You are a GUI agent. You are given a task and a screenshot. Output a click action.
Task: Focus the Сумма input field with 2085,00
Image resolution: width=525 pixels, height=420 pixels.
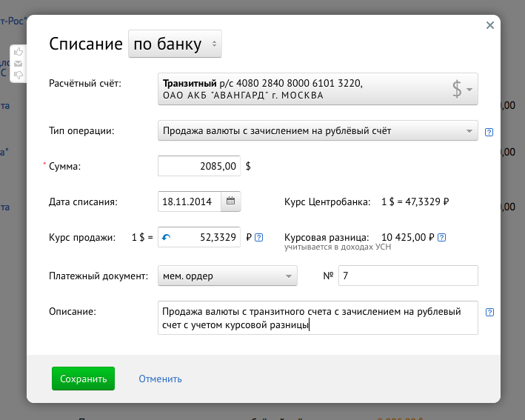pos(199,166)
